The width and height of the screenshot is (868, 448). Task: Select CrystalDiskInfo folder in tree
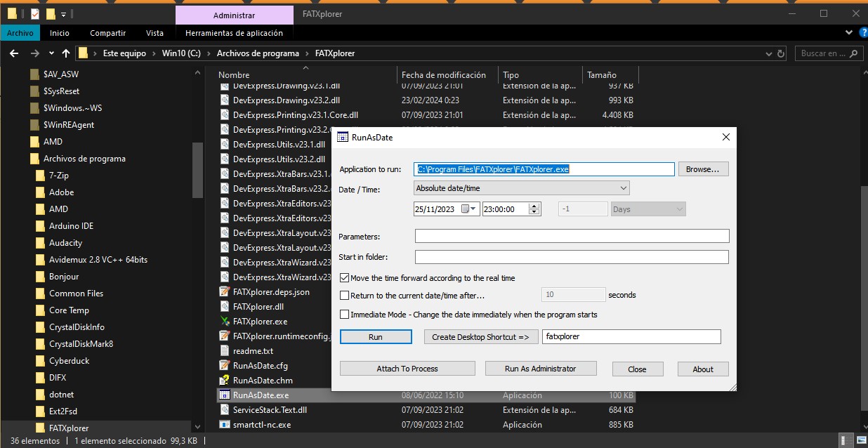tap(77, 327)
